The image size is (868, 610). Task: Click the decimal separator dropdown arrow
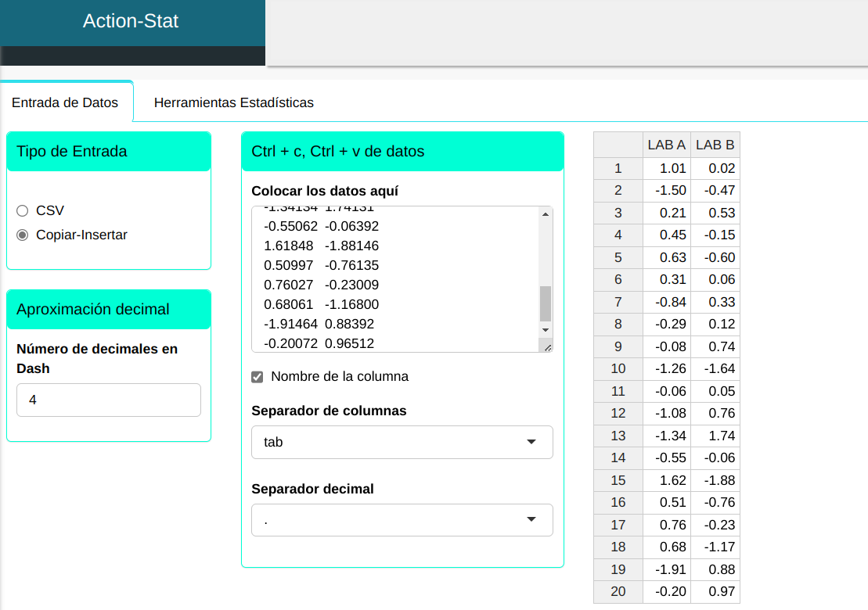pyautogui.click(x=531, y=519)
